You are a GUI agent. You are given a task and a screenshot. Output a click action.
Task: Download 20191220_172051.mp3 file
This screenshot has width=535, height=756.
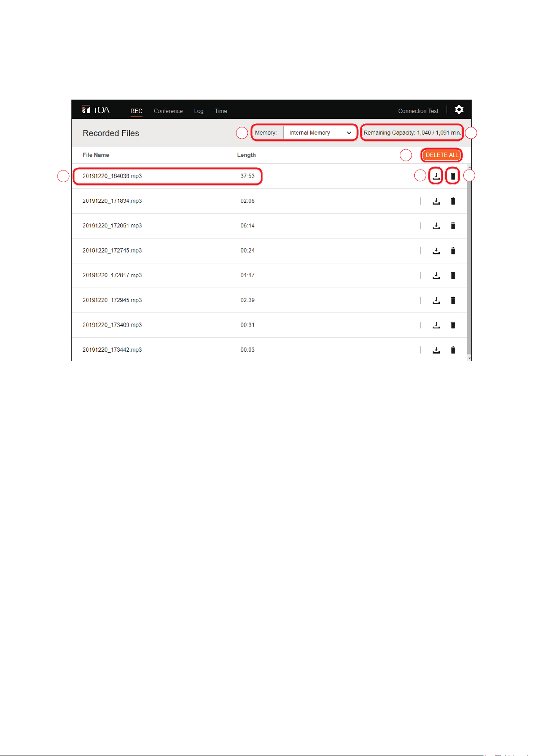coord(436,226)
